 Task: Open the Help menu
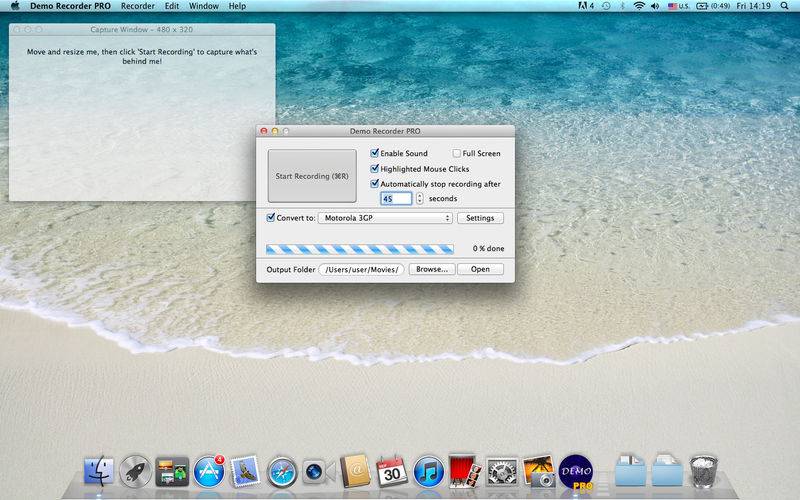click(x=237, y=6)
